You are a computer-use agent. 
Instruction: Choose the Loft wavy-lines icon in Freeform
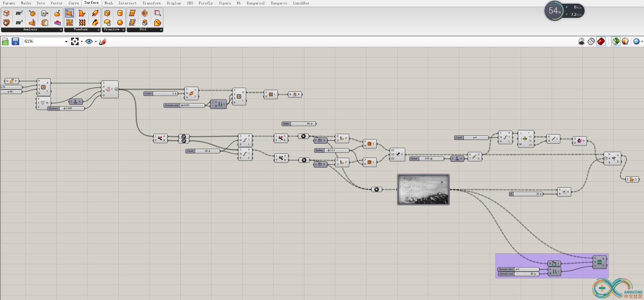tap(82, 23)
